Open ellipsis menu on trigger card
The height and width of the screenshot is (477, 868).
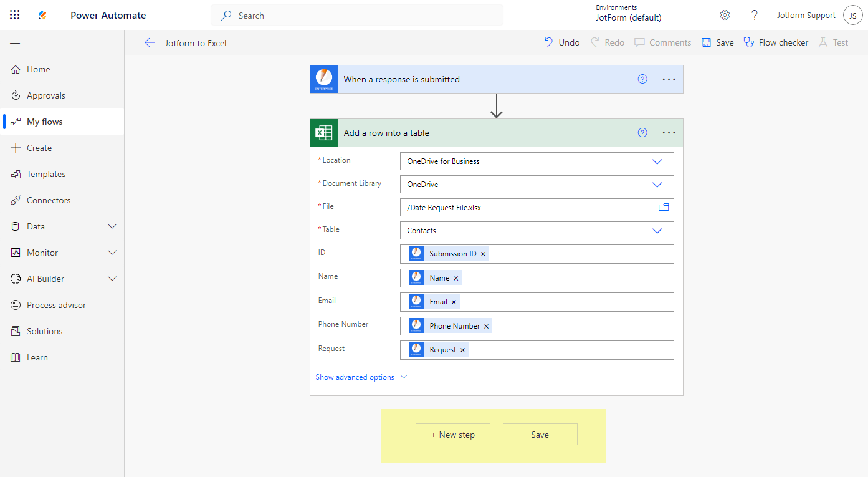669,79
